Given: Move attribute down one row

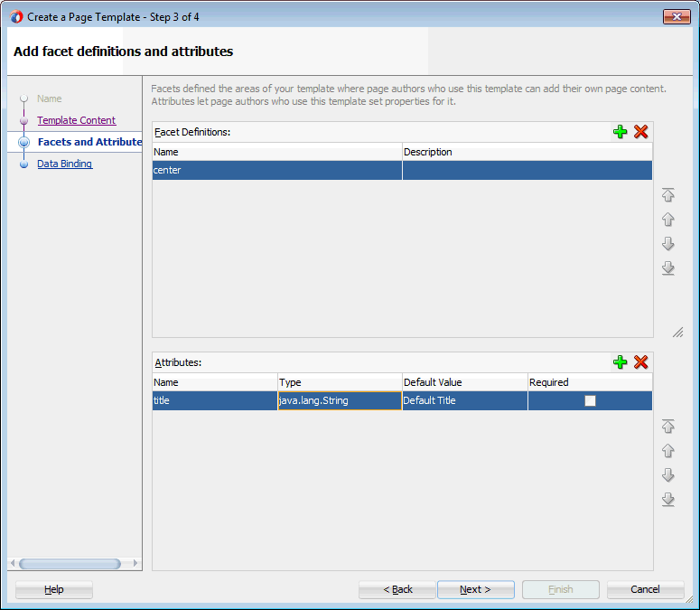Looking at the screenshot, I should pos(667,475).
